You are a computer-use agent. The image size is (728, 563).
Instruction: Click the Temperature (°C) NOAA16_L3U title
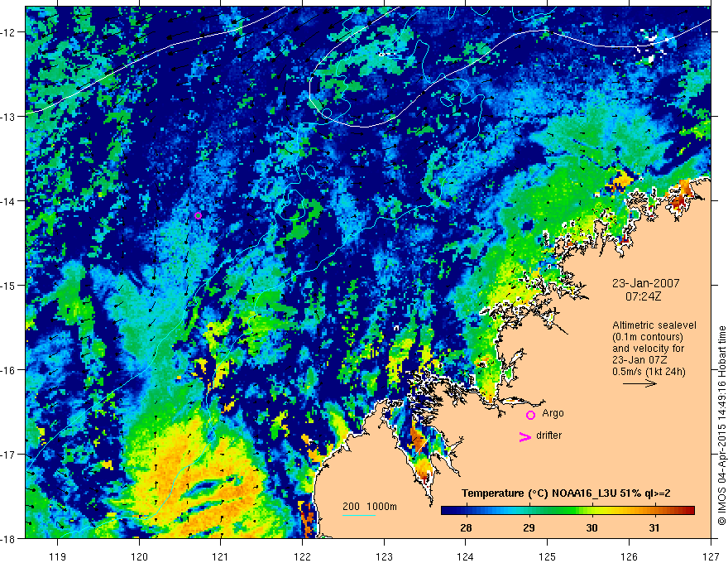coord(566,493)
